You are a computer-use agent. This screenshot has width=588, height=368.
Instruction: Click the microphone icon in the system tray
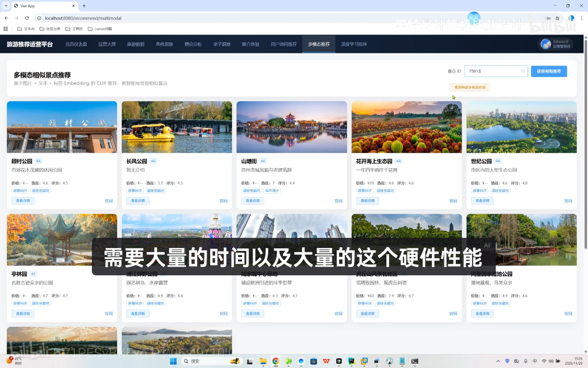526,361
